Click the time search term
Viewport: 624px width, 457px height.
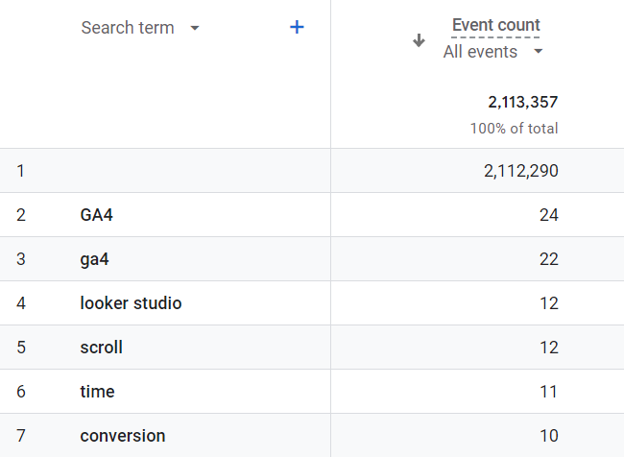[x=97, y=391]
